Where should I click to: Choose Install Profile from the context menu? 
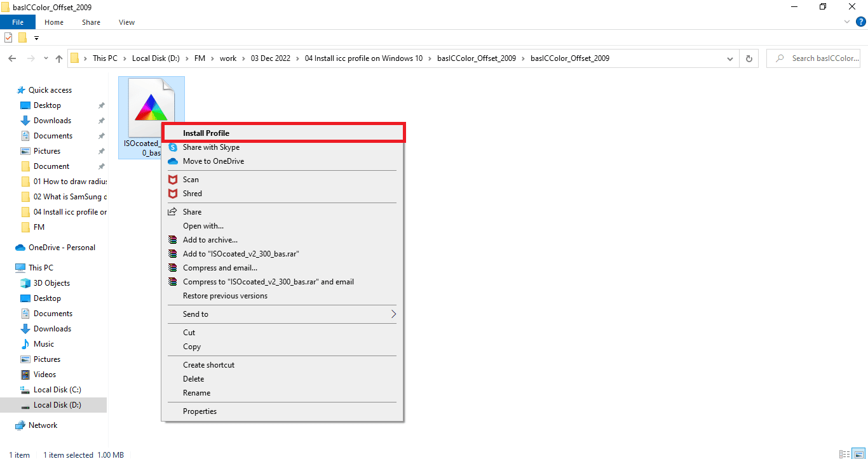206,133
